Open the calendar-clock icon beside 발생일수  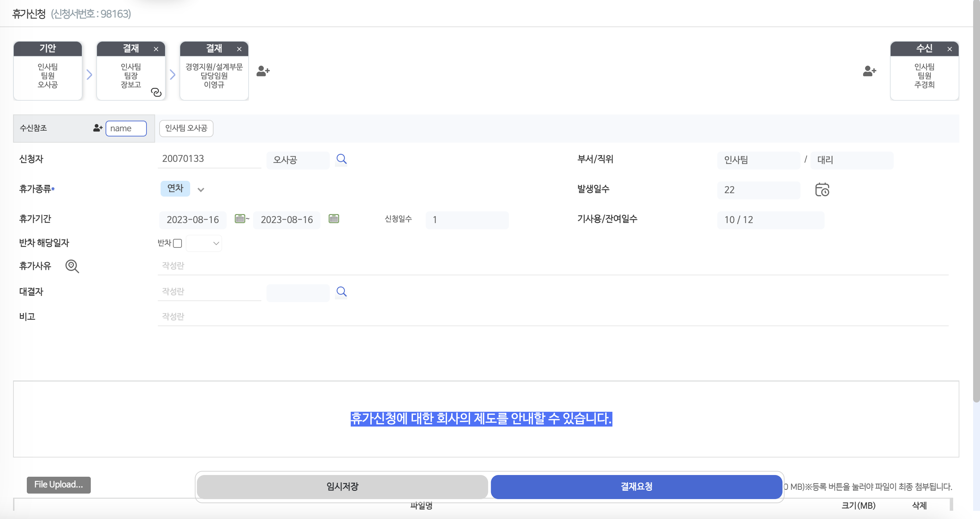pyautogui.click(x=822, y=189)
